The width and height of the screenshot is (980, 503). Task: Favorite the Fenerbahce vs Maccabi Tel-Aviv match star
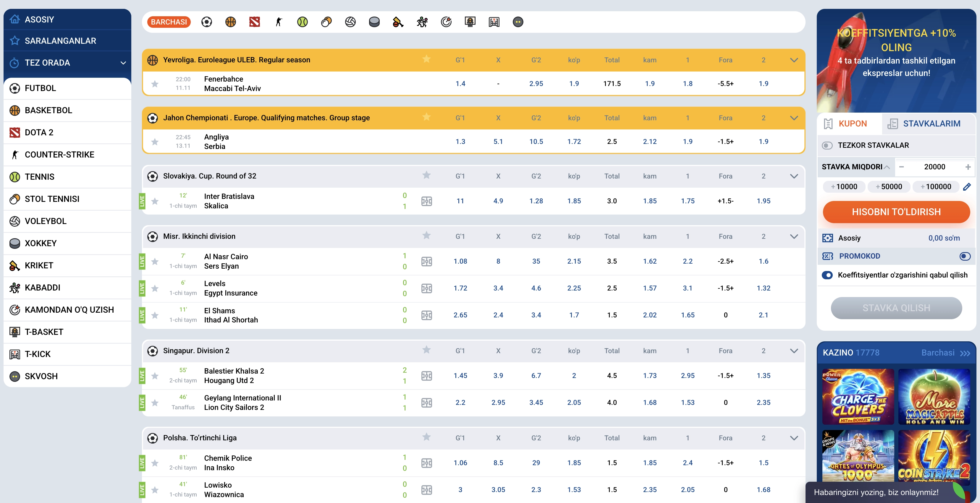155,84
